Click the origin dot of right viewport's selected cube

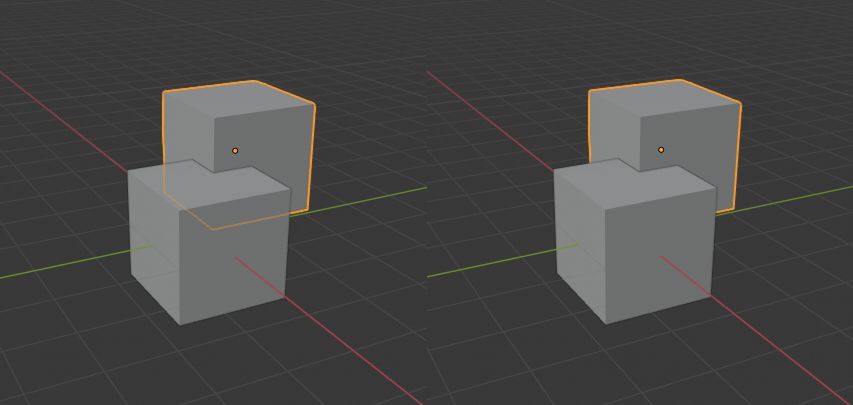(x=661, y=150)
